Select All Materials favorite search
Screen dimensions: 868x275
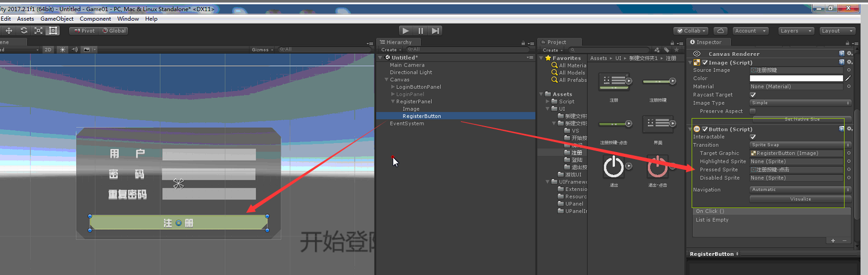pos(569,65)
